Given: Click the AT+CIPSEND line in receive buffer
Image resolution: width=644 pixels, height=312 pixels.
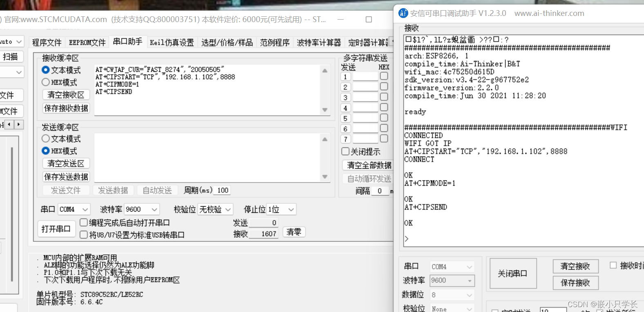Looking at the screenshot, I should pos(114,92).
